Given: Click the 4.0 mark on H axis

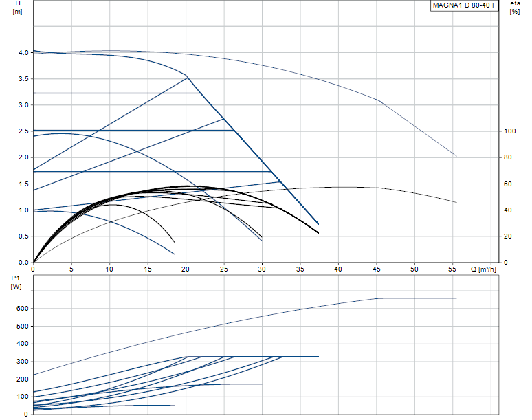Looking at the screenshot, I should pos(23,52).
